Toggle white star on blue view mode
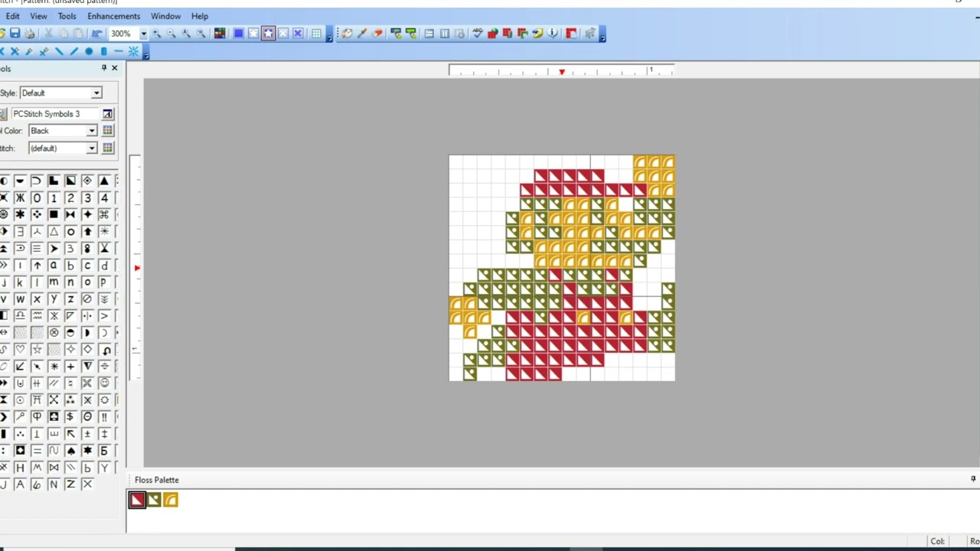The image size is (980, 551). coord(253,34)
